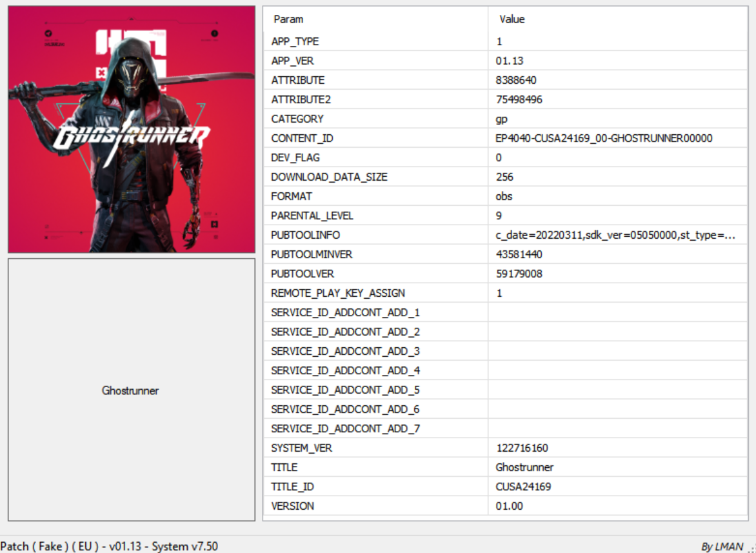Select the SERVICE_ID_ADDCONT_ADD_5 row
The width and height of the screenshot is (756, 553).
pyautogui.click(x=505, y=390)
